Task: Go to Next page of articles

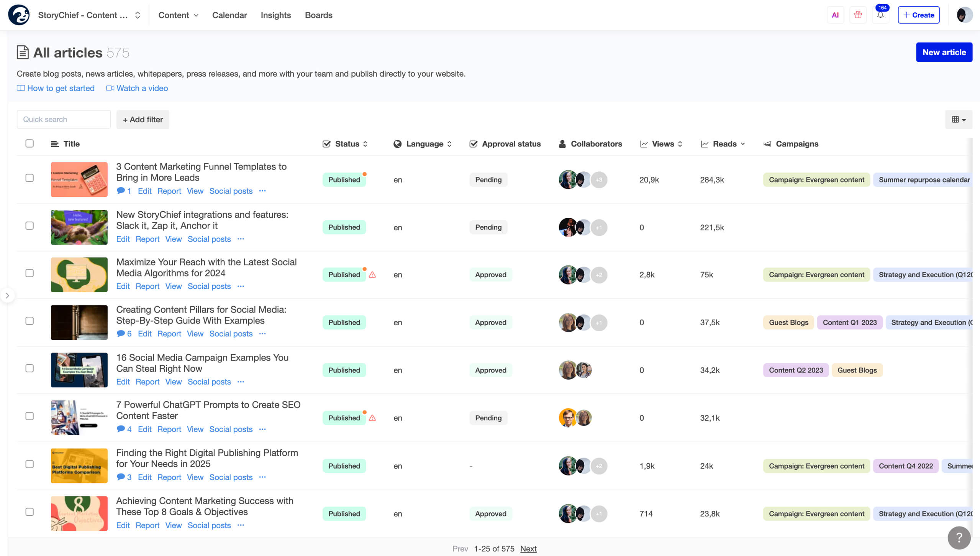Action: click(528, 549)
